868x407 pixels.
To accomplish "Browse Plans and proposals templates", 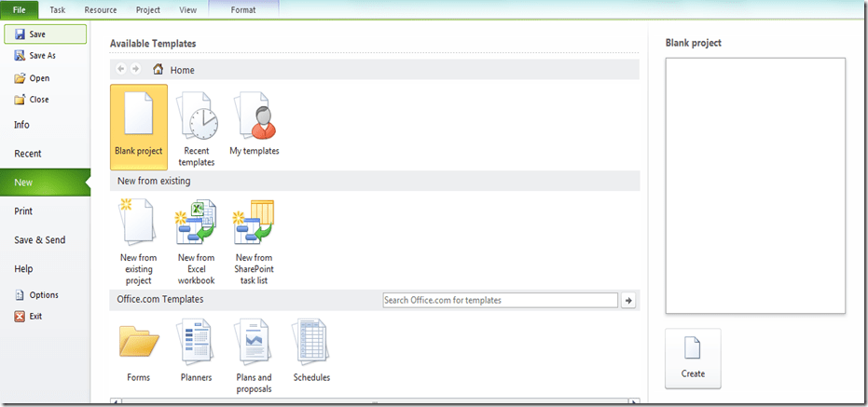I will 254,354.
